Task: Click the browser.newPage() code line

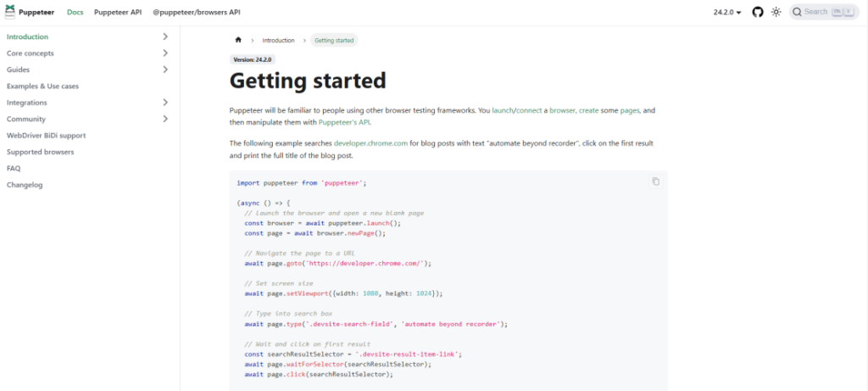Action: [315, 233]
